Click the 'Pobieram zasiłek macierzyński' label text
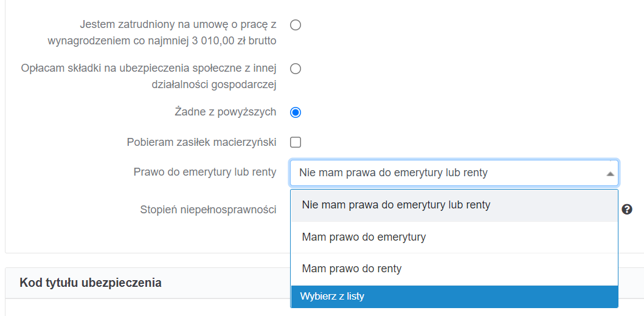 coord(202,142)
